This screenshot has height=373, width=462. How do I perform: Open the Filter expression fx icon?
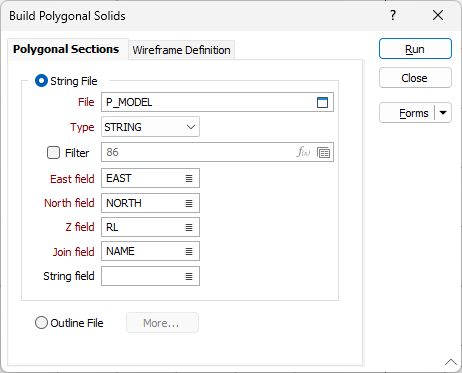tap(303, 152)
